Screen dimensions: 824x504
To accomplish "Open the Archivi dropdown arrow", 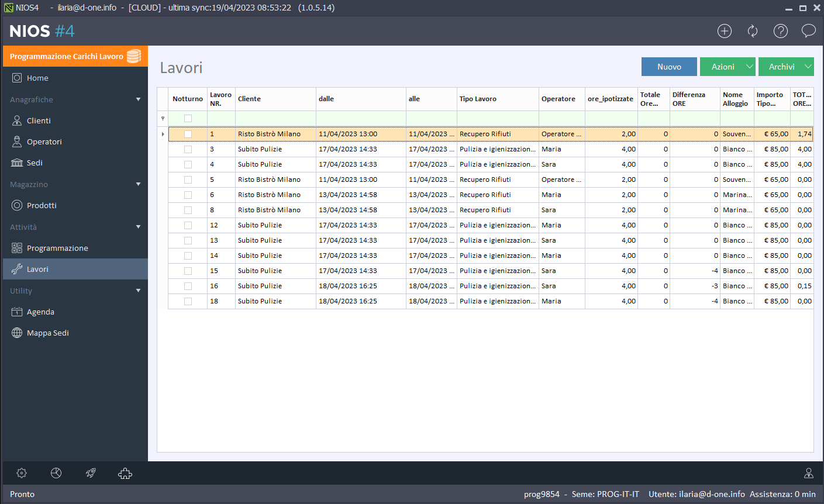I will click(808, 67).
